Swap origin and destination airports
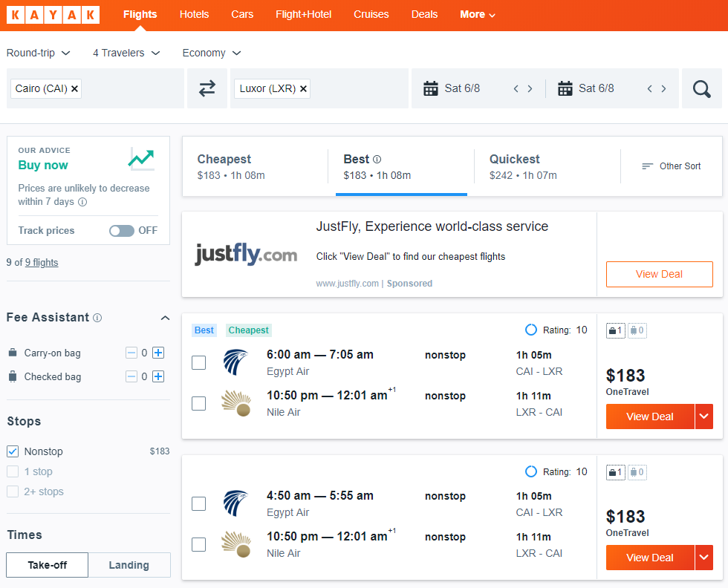Image resolution: width=728 pixels, height=588 pixels. (x=207, y=88)
